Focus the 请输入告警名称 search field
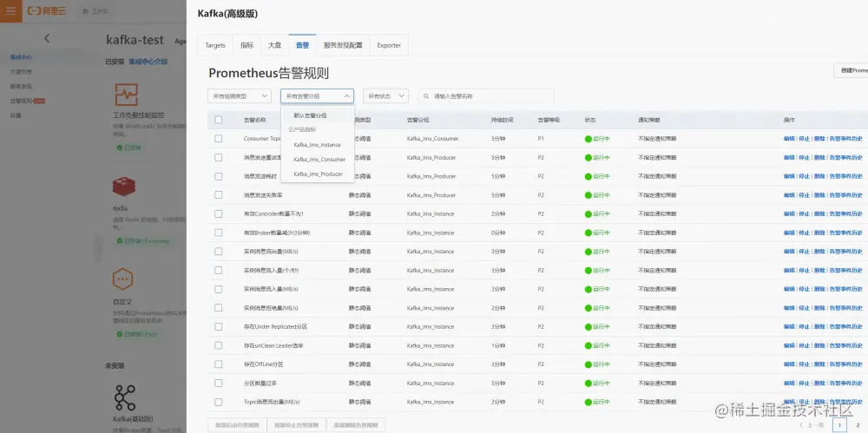The width and height of the screenshot is (868, 433). [x=486, y=96]
